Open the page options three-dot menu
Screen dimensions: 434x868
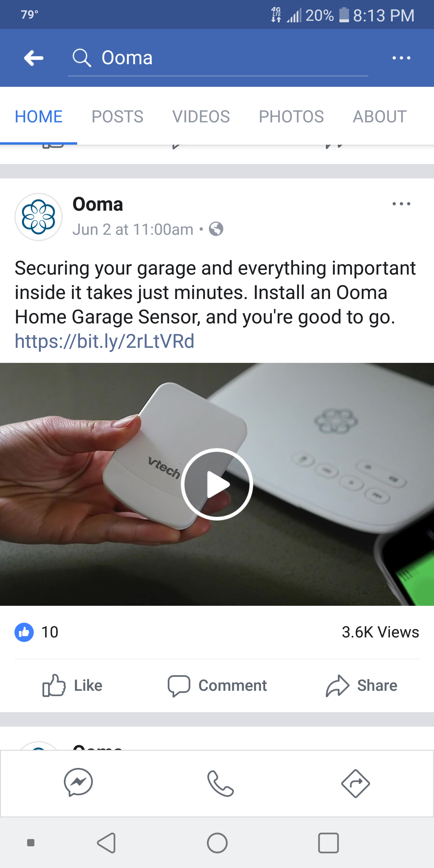tap(401, 58)
